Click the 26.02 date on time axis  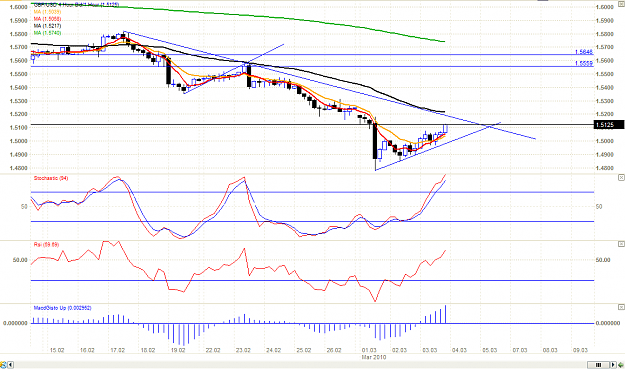click(334, 350)
